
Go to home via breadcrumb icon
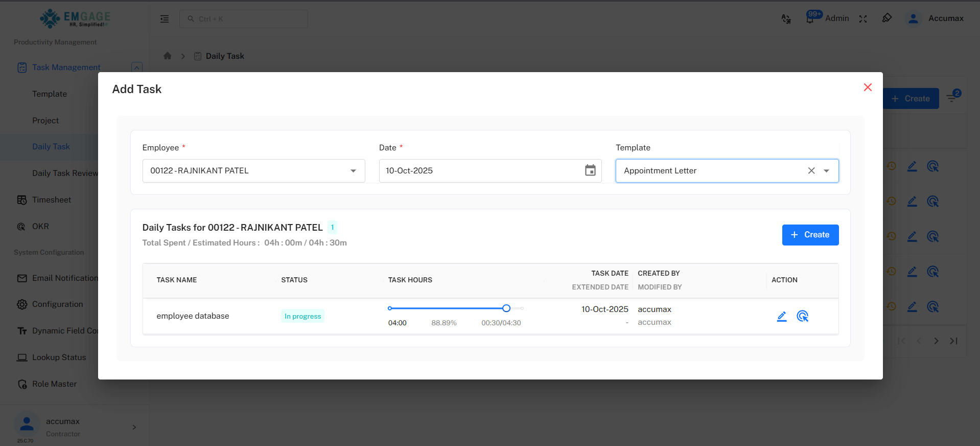[x=168, y=56]
